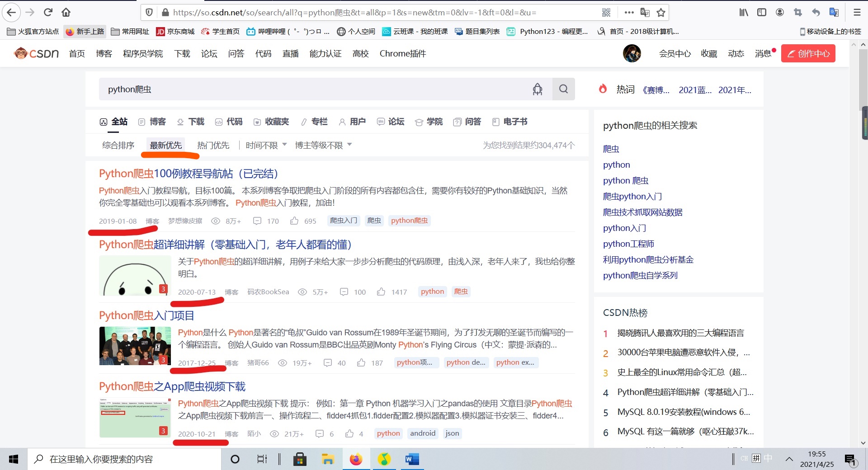Open 程序员学院 in the CSDN navigation
The width and height of the screenshot is (868, 470).
click(143, 53)
